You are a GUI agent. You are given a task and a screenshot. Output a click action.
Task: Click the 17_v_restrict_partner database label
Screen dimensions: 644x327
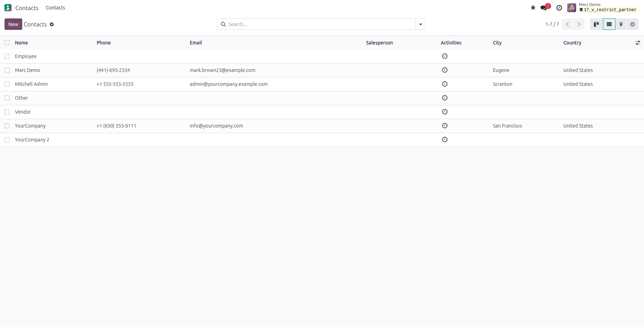pyautogui.click(x=608, y=10)
